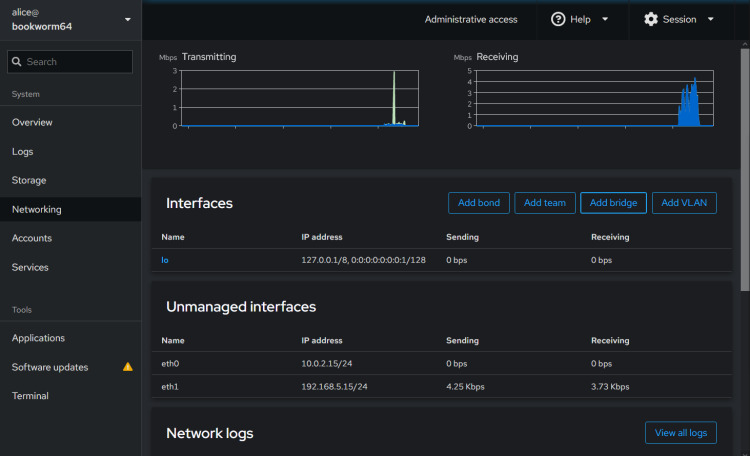Open the lo interface link
750x456 pixels.
165,260
